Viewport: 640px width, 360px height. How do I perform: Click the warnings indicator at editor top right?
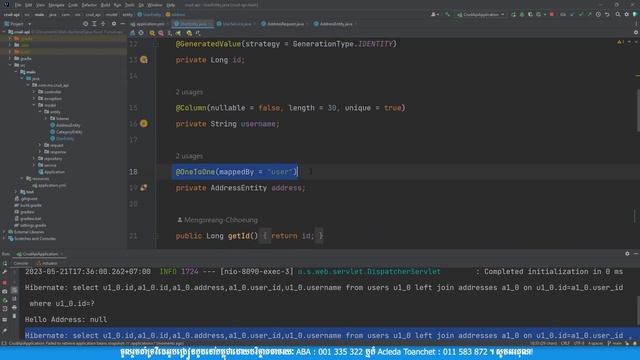tap(620, 42)
